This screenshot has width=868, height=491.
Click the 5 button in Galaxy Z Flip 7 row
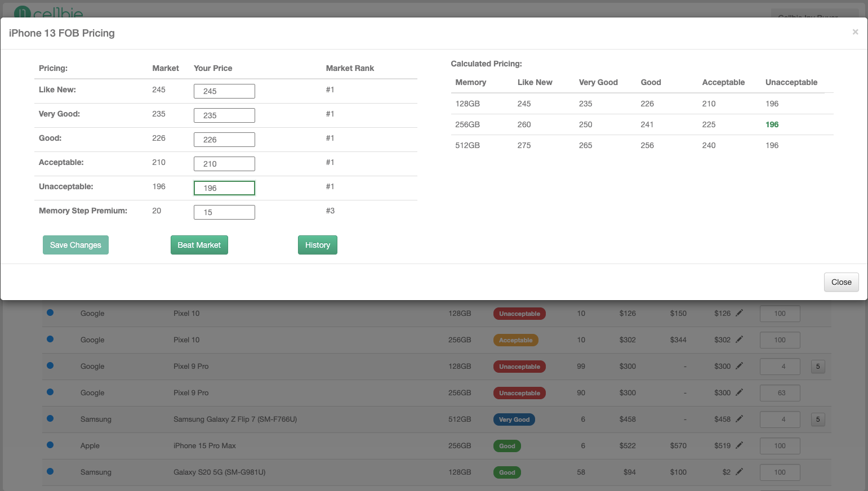(x=818, y=419)
